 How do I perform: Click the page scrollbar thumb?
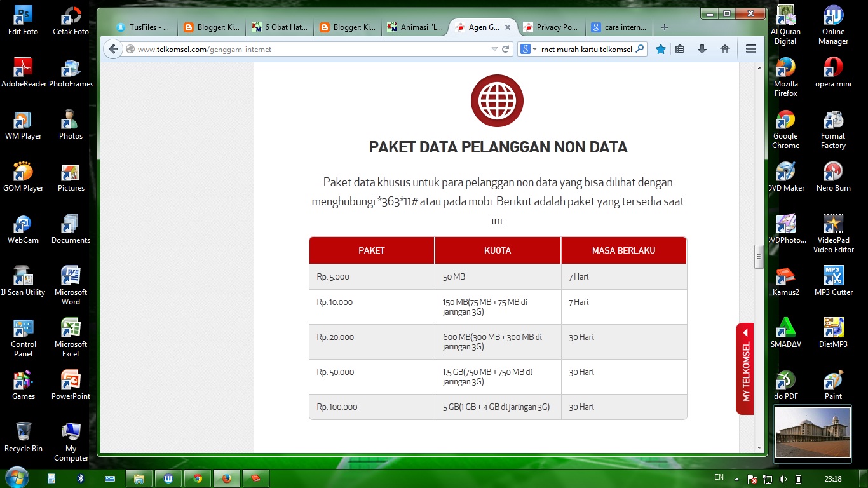pos(759,256)
